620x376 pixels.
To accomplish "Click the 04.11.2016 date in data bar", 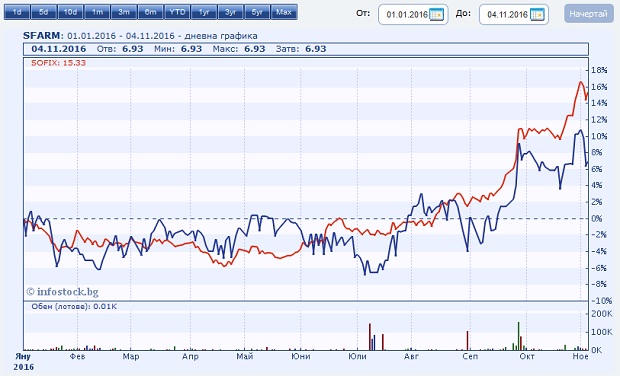I will tap(59, 49).
